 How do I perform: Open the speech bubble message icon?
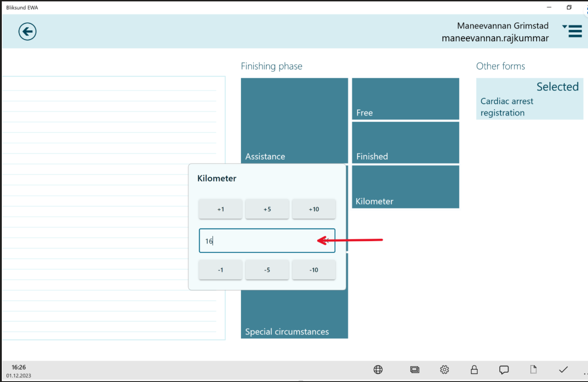tap(504, 370)
